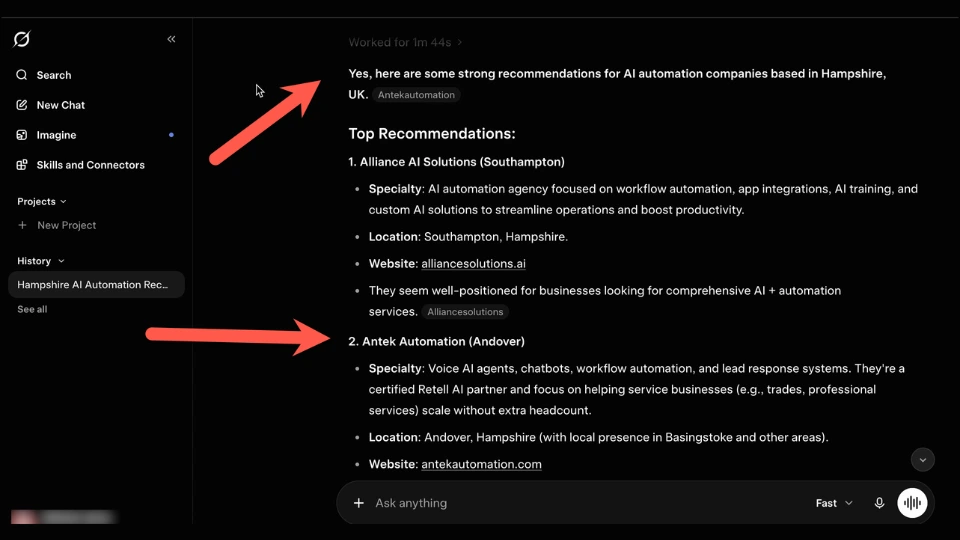
Task: Expand the "Worked for 1m 44s" details
Action: pyautogui.click(x=405, y=42)
